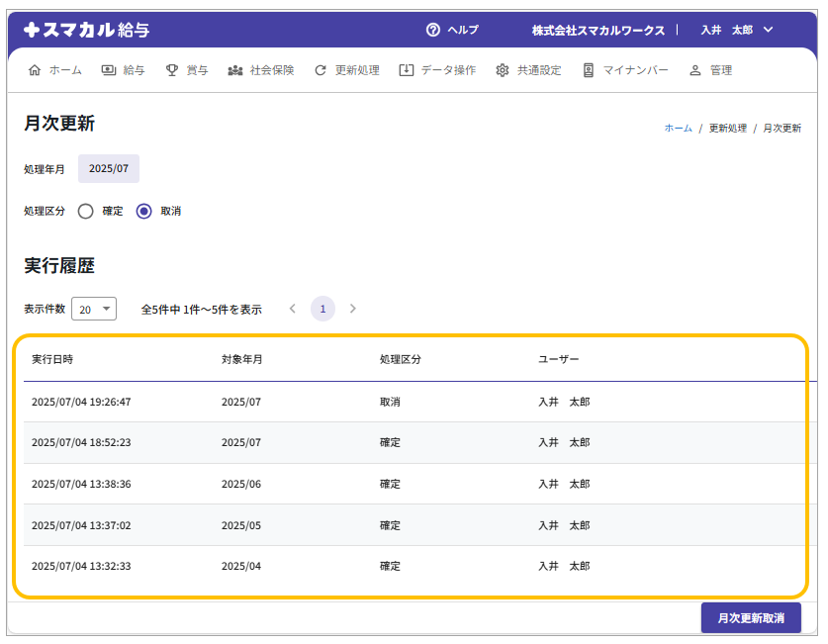Screen dimensions: 828x644
Task: Open the 表示件数 dropdown showing 20
Action: [94, 309]
